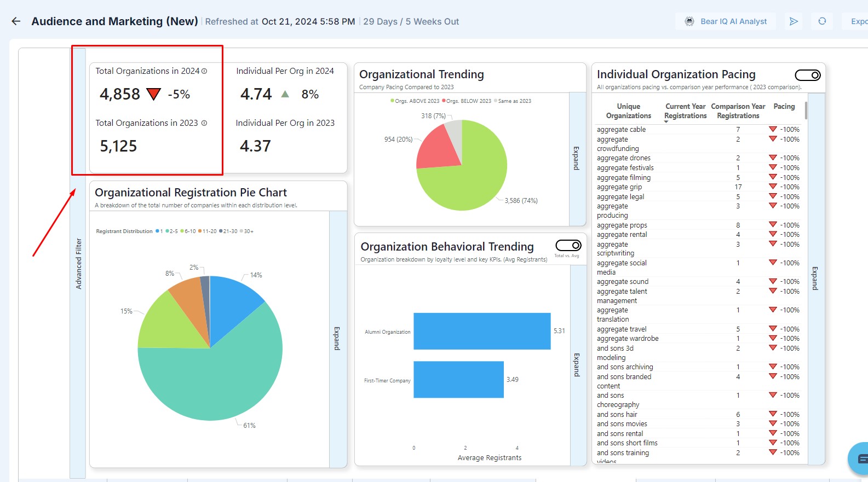Click the Orgs. ABOVE 2023 legend swatch
The image size is (868, 482).
392,101
